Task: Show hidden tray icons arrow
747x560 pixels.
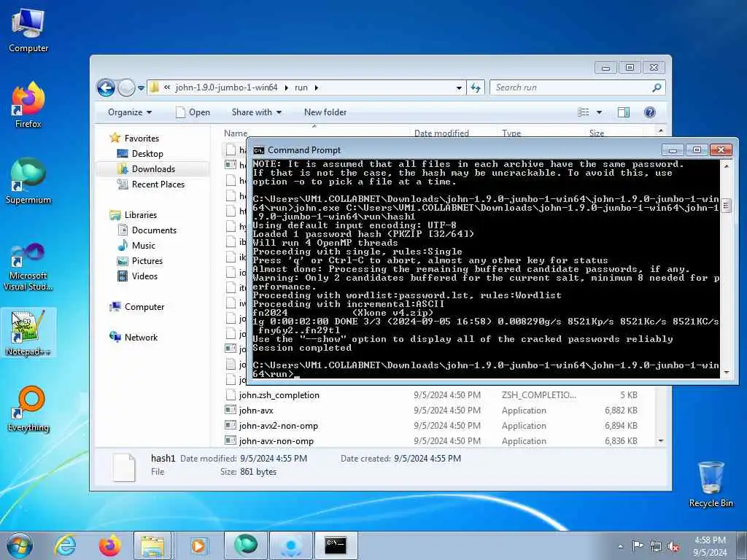Action: click(620, 546)
